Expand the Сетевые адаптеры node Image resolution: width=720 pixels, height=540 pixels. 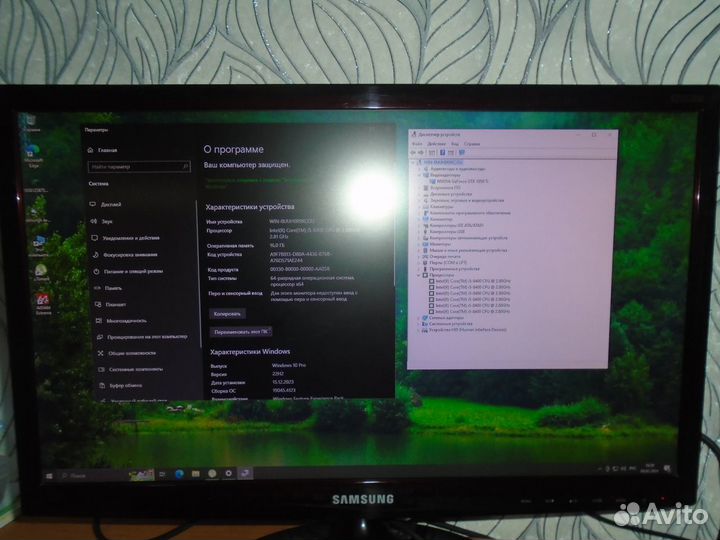click(x=418, y=317)
